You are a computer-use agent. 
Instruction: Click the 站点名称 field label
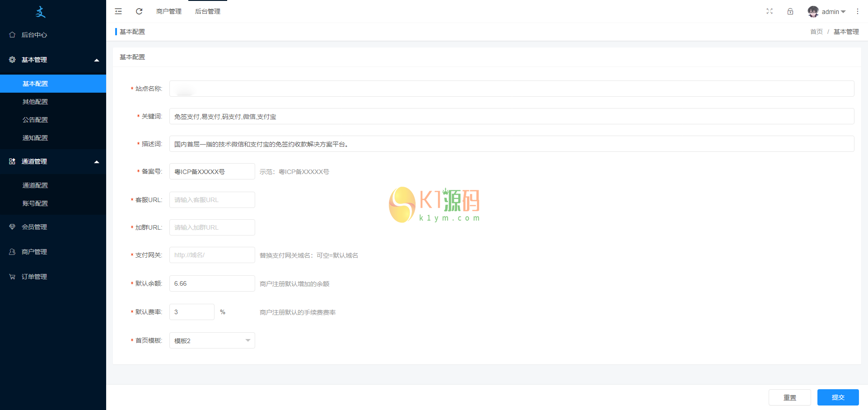click(149, 89)
